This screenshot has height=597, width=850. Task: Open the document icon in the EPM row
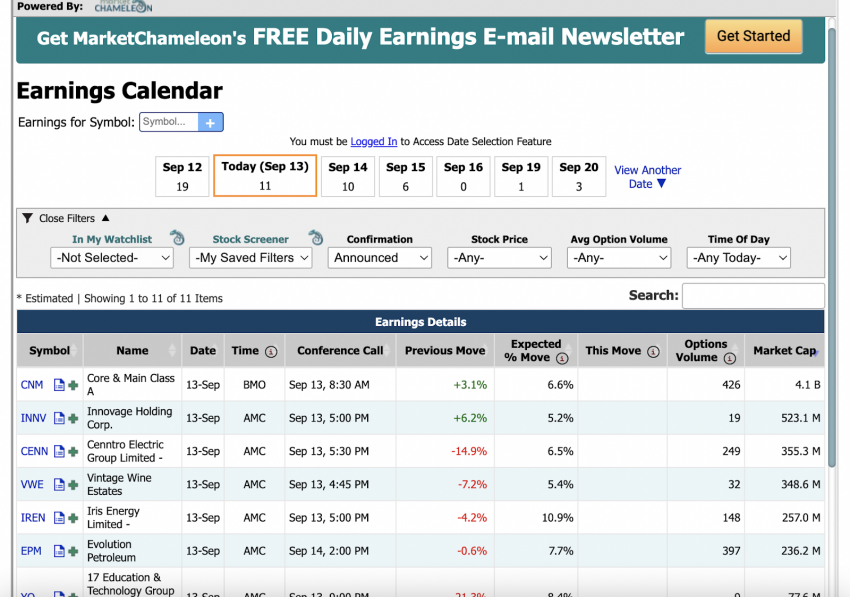[59, 551]
